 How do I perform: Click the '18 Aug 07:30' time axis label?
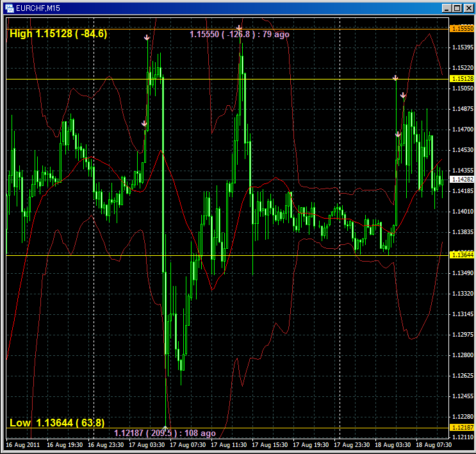point(434,444)
